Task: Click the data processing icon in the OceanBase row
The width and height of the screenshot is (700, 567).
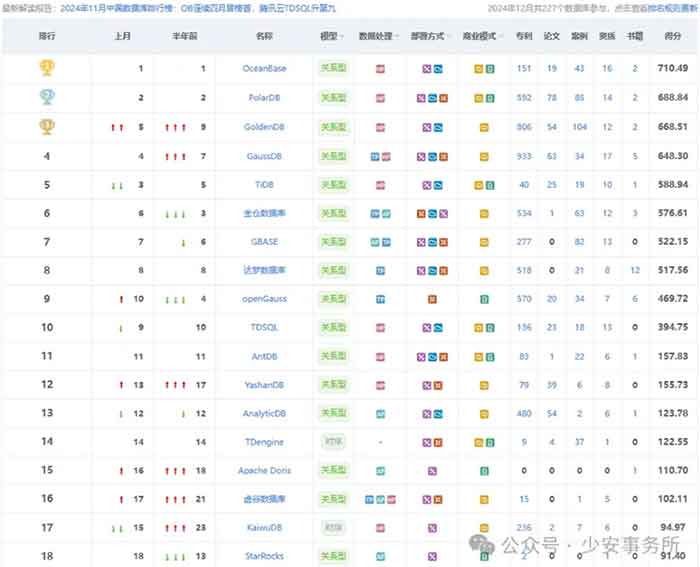Action: pos(380,69)
